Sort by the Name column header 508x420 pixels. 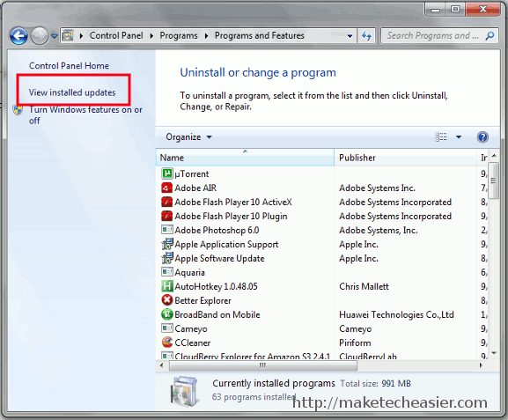pos(245,158)
